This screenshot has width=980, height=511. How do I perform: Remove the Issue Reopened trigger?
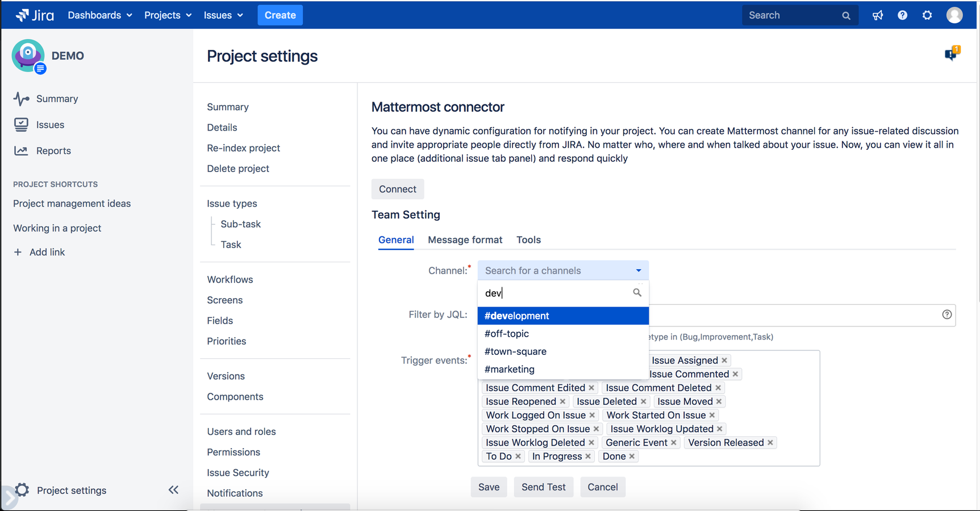[562, 401]
